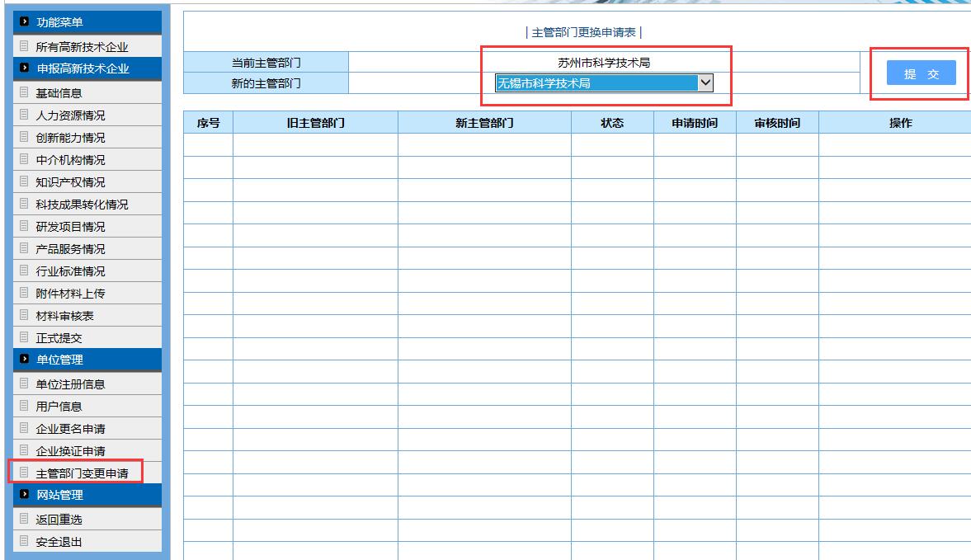Collapse the 网站管理 section header
The image size is (971, 560).
click(x=87, y=495)
